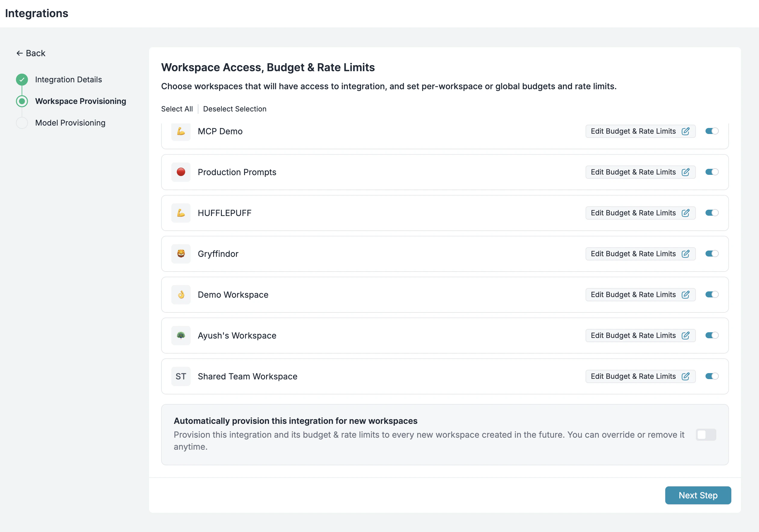The height and width of the screenshot is (532, 759).
Task: Disable access toggle for Production Prompts
Action: [712, 172]
